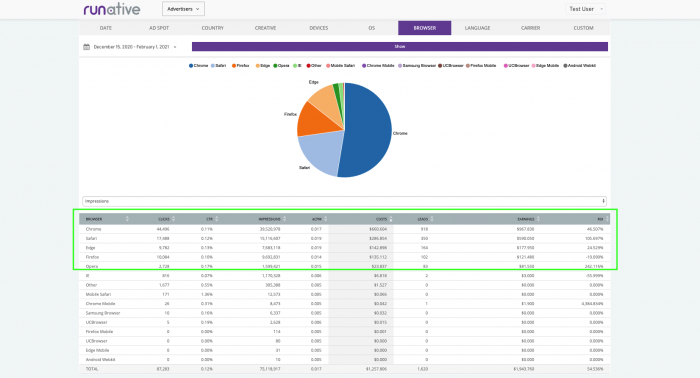The height and width of the screenshot is (378, 700).
Task: Click the RUNative logo
Action: pyautogui.click(x=112, y=9)
